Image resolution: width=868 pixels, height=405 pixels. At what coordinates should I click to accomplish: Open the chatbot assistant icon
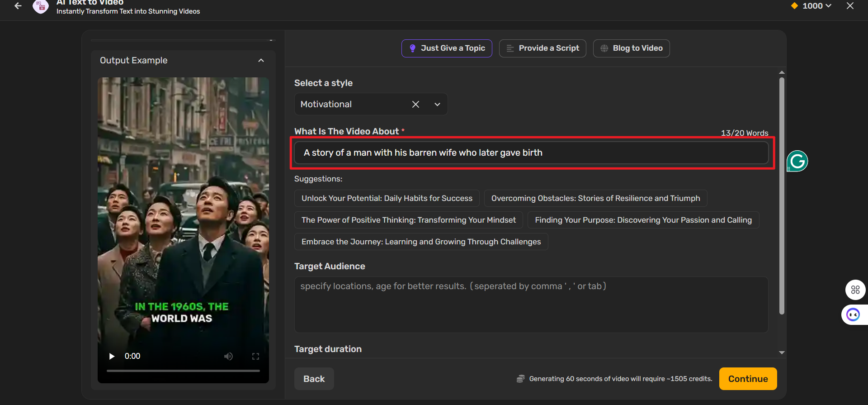tap(853, 314)
